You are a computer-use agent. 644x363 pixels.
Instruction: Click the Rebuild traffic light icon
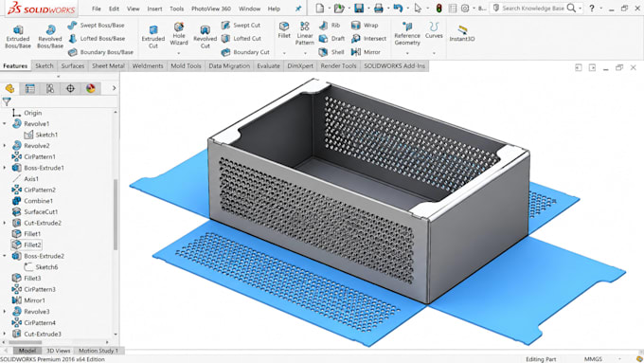click(x=438, y=9)
